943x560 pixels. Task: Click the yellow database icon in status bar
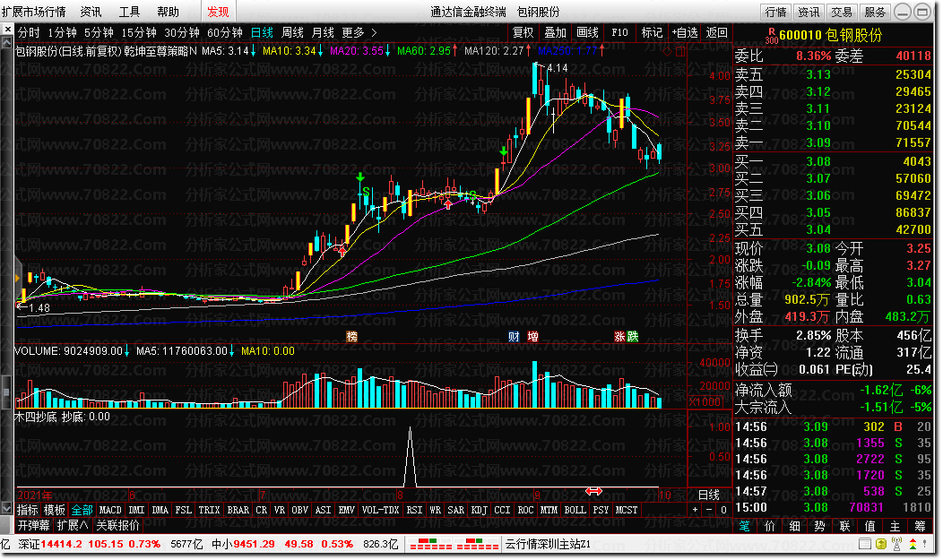pos(881,544)
